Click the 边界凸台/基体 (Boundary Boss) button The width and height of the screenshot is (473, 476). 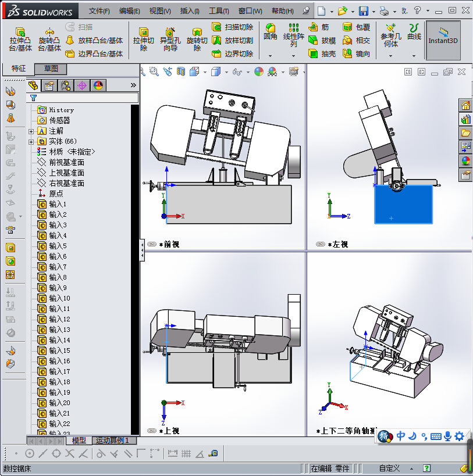click(x=94, y=53)
